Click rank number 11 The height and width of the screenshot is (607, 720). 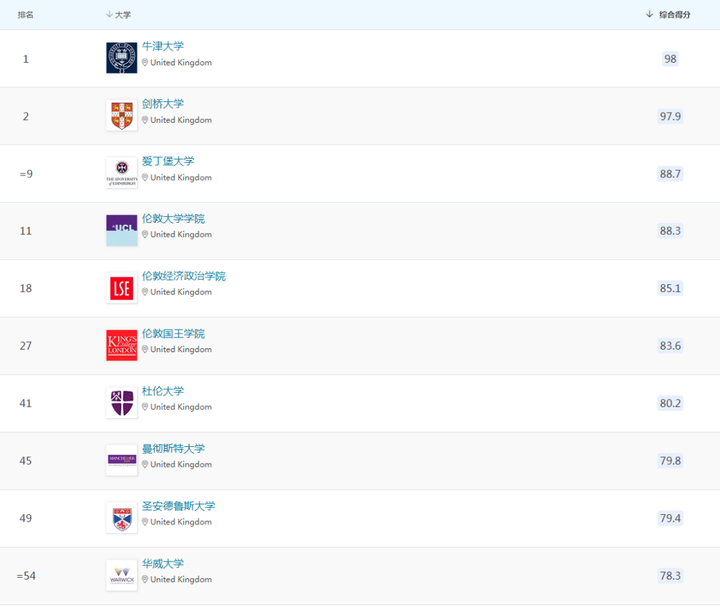tap(26, 230)
